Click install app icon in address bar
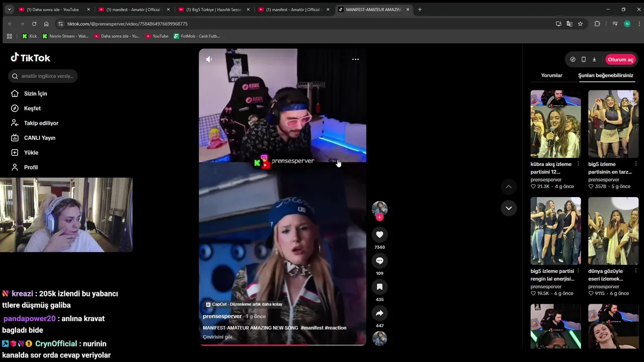The height and width of the screenshot is (362, 644). tap(558, 24)
